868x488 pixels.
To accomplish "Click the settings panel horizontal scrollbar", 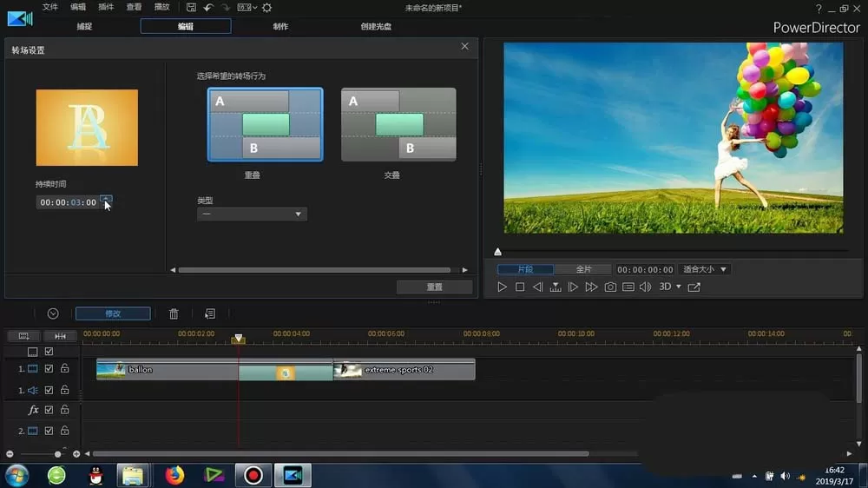I will pyautogui.click(x=314, y=270).
